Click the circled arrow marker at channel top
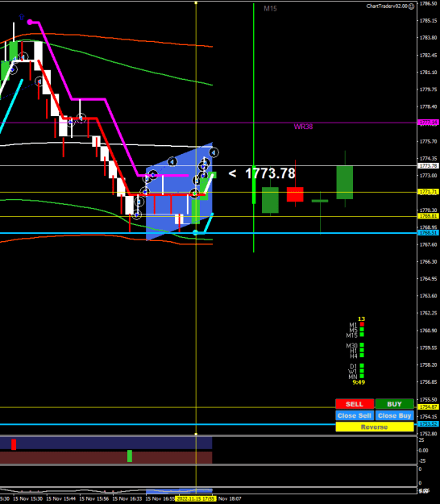This screenshot has width=440, height=504. click(x=214, y=152)
